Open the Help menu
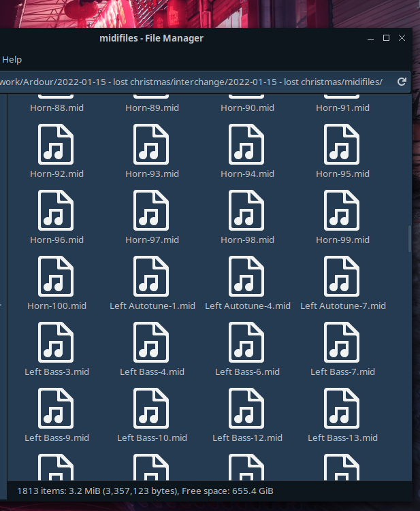This screenshot has height=511, width=420. coord(12,60)
